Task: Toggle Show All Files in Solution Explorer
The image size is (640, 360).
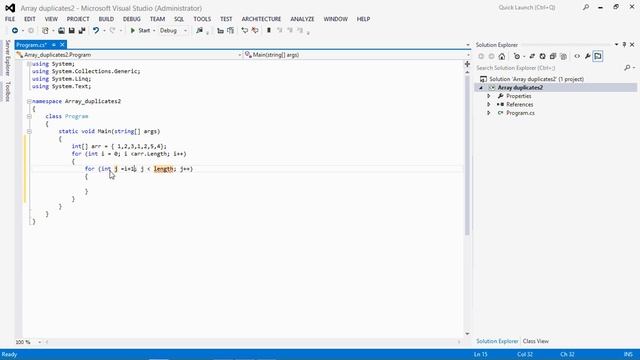Action: tap(563, 57)
